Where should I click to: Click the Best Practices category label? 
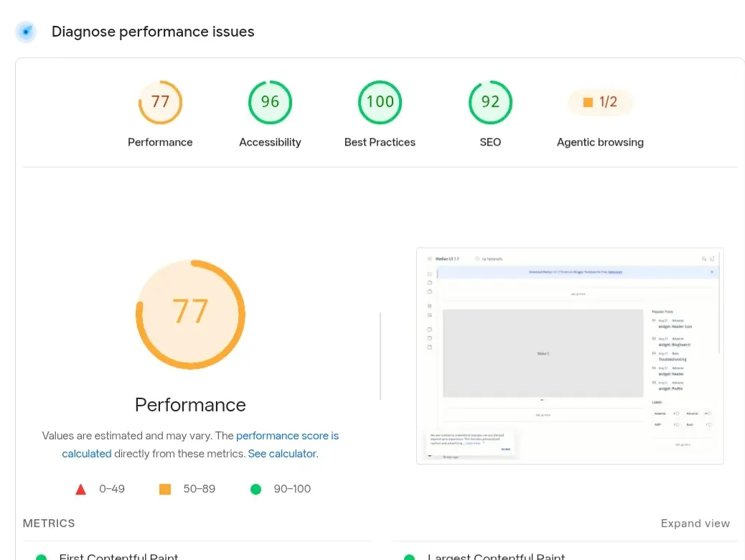(380, 142)
